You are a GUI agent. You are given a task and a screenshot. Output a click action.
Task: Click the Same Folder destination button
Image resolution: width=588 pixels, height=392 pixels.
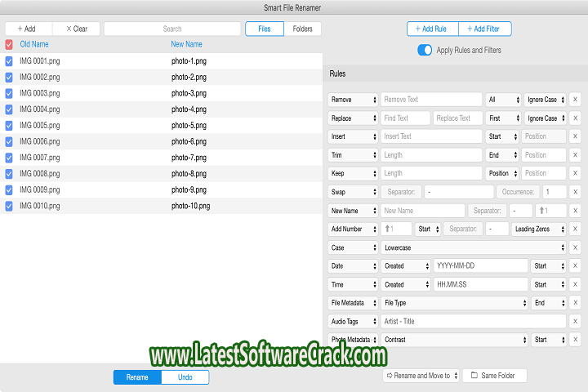(x=495, y=376)
